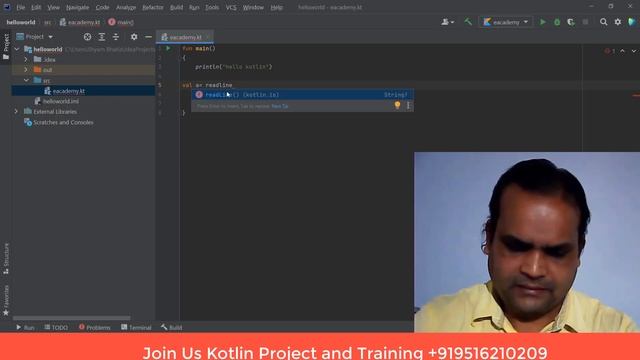Select Scratches and Consoles item
640x360 pixels.
click(63, 122)
